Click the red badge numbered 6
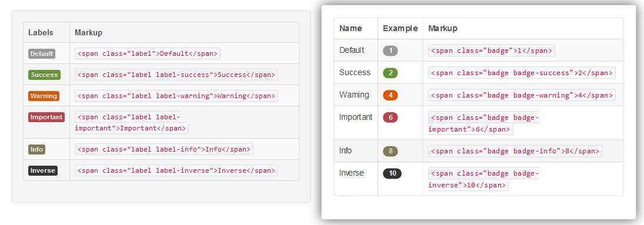 click(390, 117)
